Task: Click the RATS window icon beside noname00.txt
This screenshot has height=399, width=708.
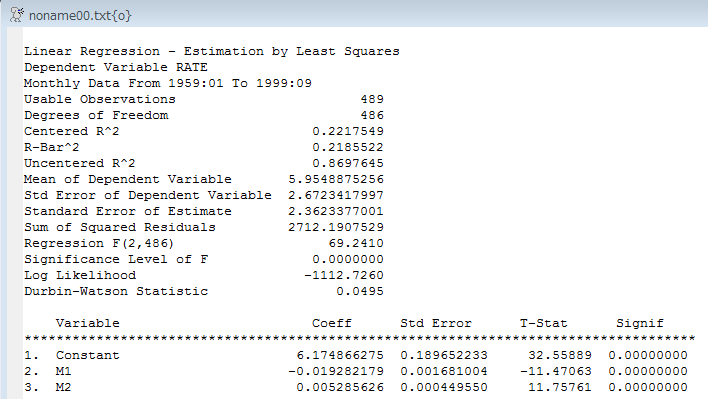Action: tap(17, 15)
